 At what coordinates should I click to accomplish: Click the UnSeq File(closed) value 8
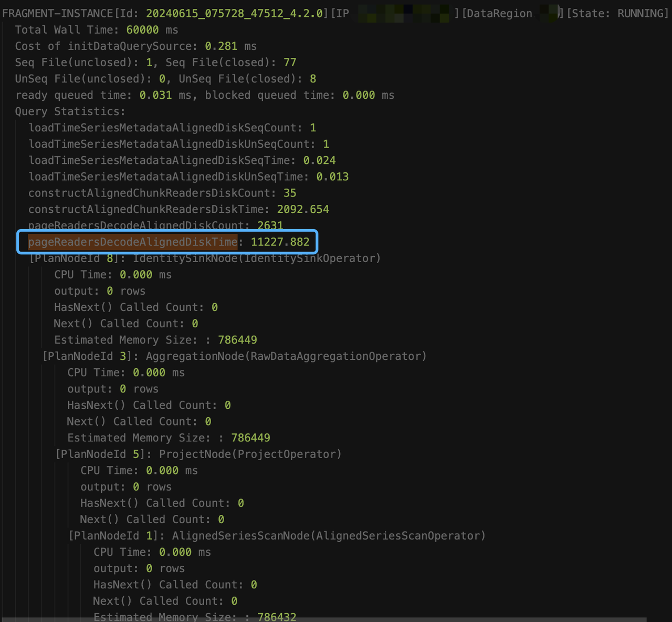313,79
